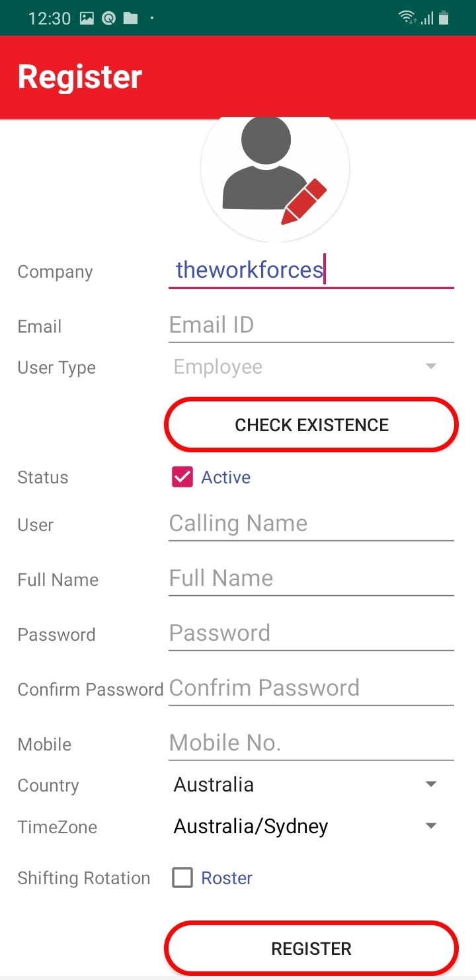This screenshot has width=476, height=980.
Task: Tap the circular Q notification icon
Action: pyautogui.click(x=108, y=19)
